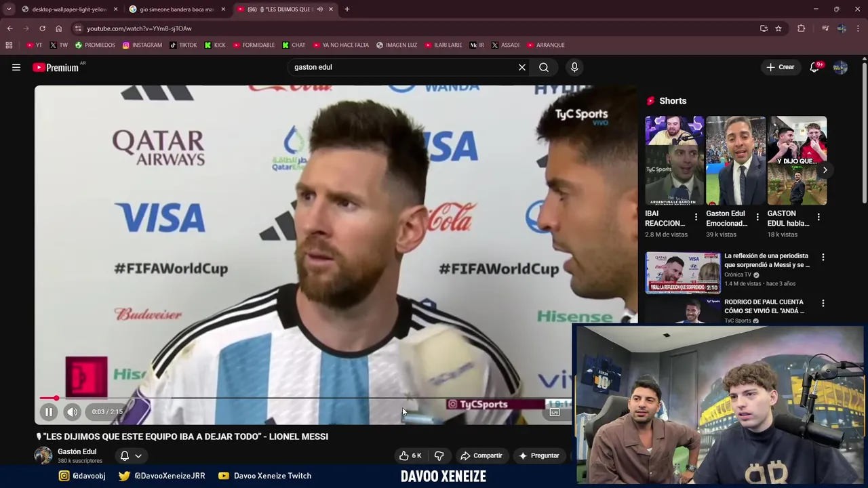Clear the search box text

(x=522, y=67)
